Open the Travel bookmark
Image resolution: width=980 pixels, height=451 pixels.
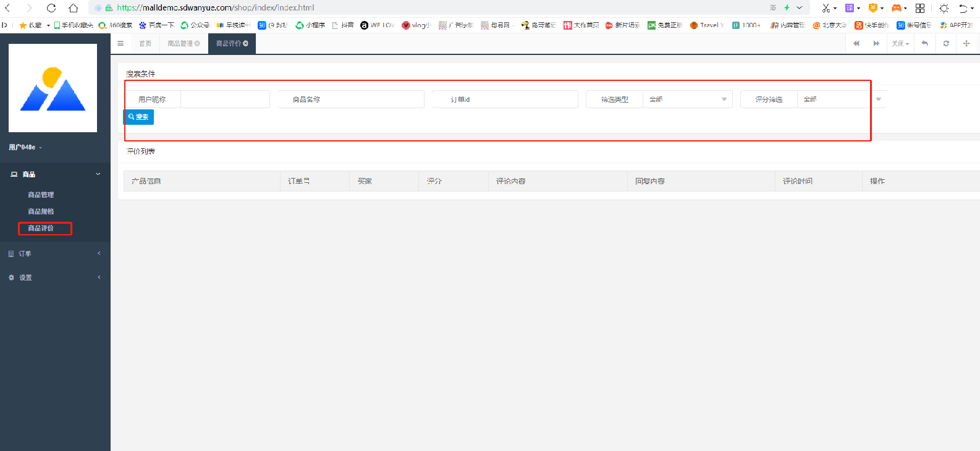tap(707, 25)
